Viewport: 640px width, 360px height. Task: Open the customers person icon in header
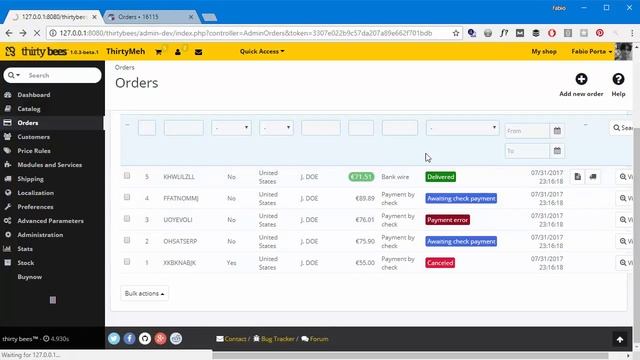point(178,52)
